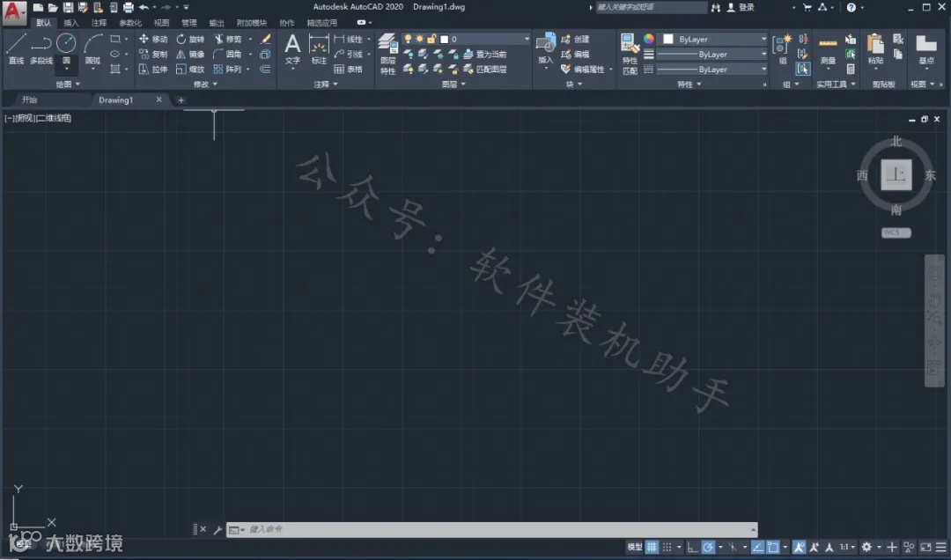Open the linetype ByLayer dropdown

(712, 70)
